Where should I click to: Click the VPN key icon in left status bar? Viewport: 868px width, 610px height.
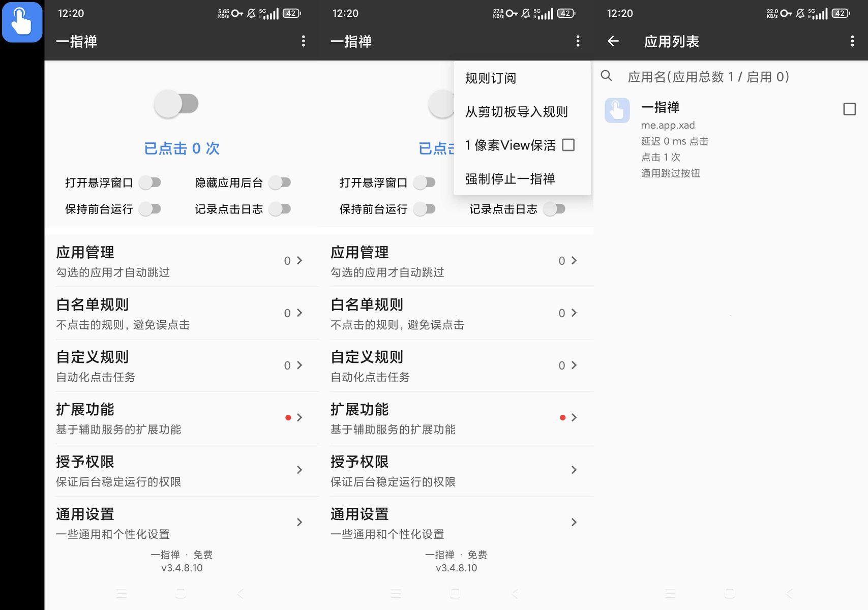pyautogui.click(x=237, y=14)
